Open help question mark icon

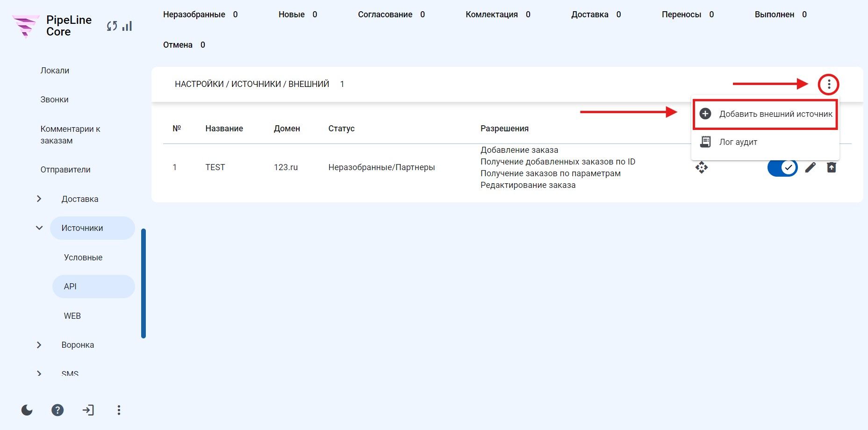(57, 410)
